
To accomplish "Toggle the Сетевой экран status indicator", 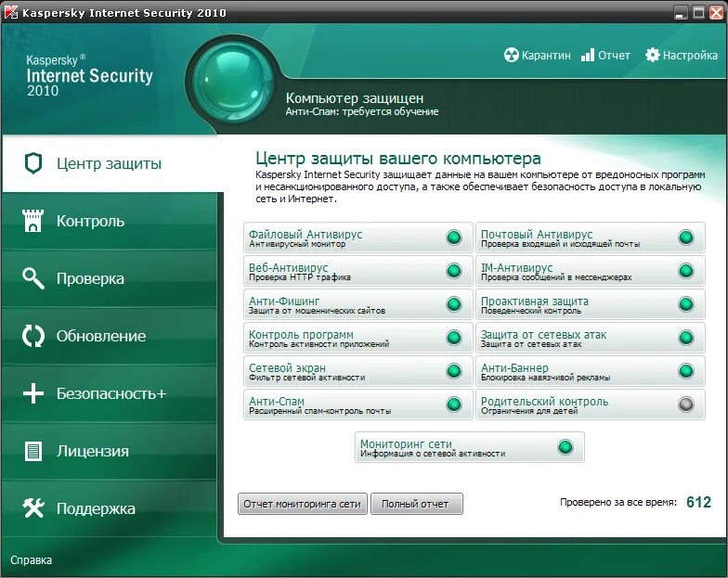I will click(453, 371).
